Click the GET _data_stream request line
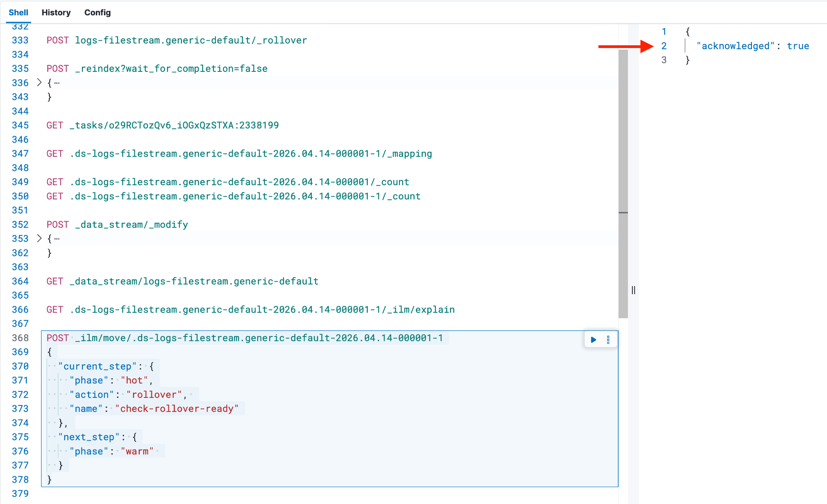The image size is (827, 504). [x=182, y=281]
